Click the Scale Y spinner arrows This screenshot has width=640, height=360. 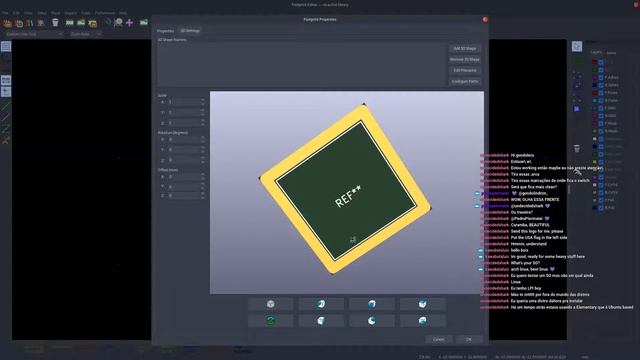[202, 112]
